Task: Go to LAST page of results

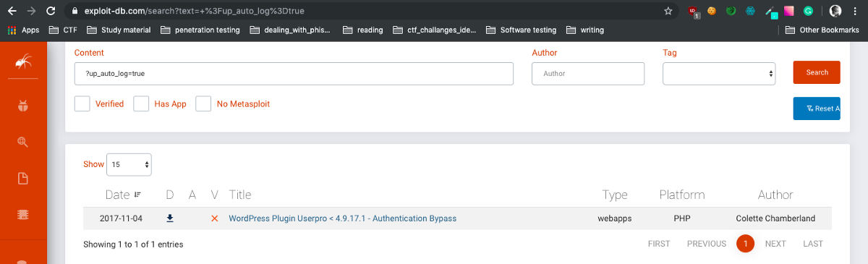Action: coord(813,244)
